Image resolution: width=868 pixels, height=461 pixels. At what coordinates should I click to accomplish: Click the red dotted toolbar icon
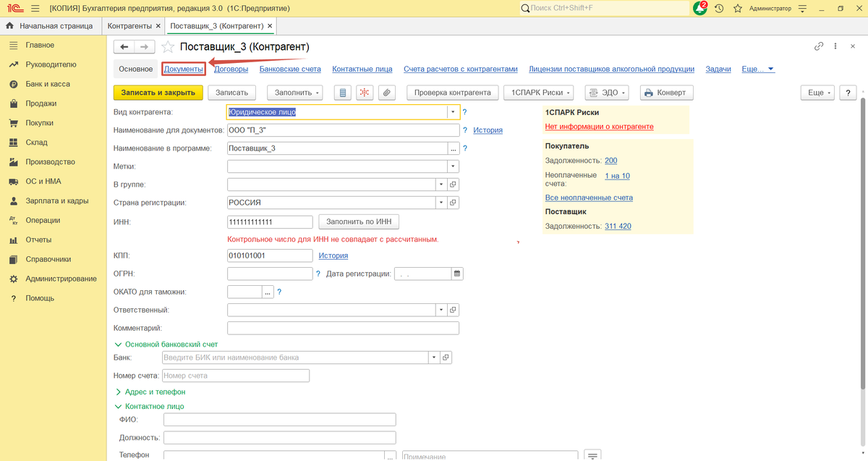point(365,93)
